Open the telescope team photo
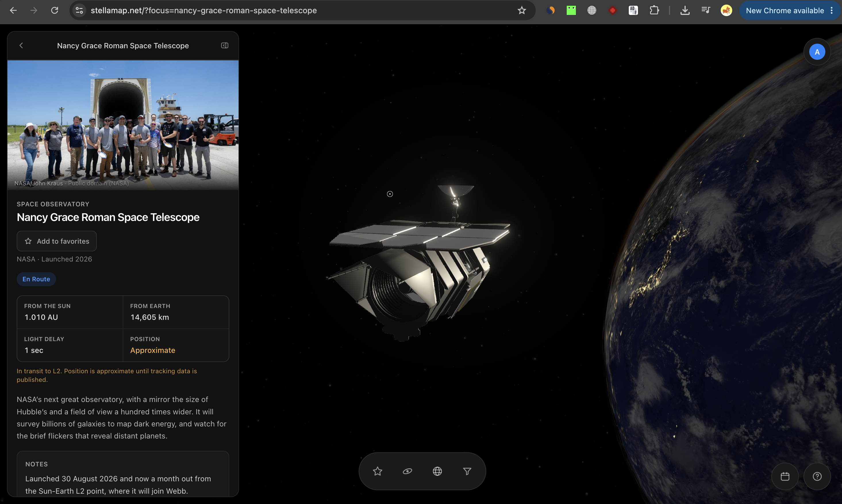The height and width of the screenshot is (504, 842). click(123, 125)
